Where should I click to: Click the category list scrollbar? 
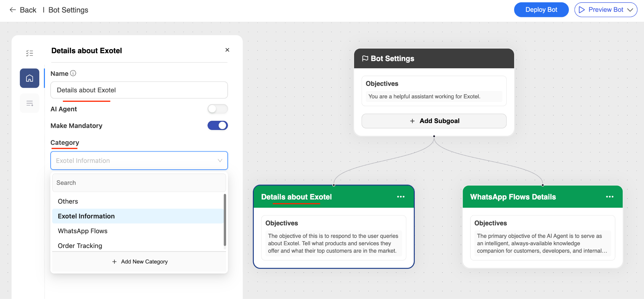pyautogui.click(x=225, y=220)
